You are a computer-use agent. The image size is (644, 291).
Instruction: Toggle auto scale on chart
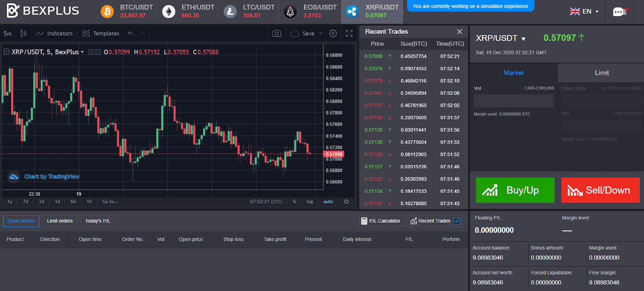328,202
